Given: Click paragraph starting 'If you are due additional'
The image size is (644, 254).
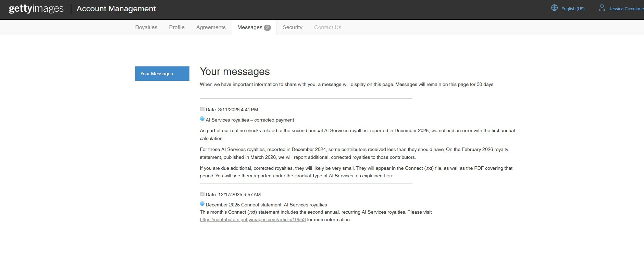Looking at the screenshot, I should click(356, 172).
